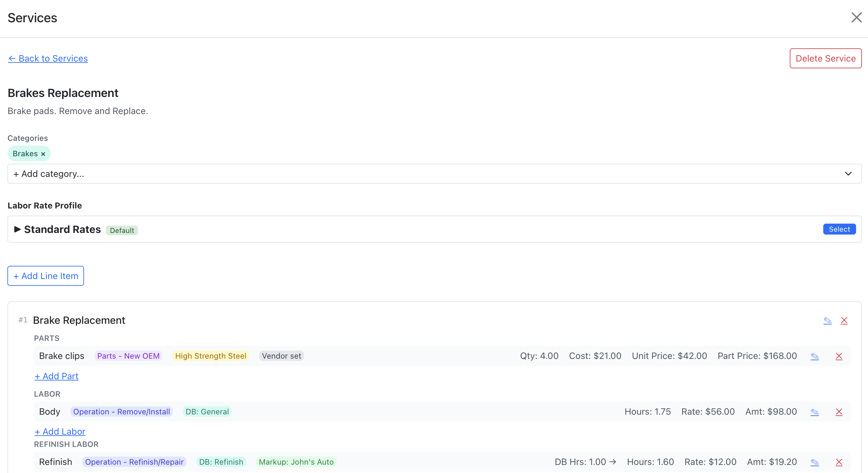
Task: Close the Services dialog
Action: click(856, 17)
